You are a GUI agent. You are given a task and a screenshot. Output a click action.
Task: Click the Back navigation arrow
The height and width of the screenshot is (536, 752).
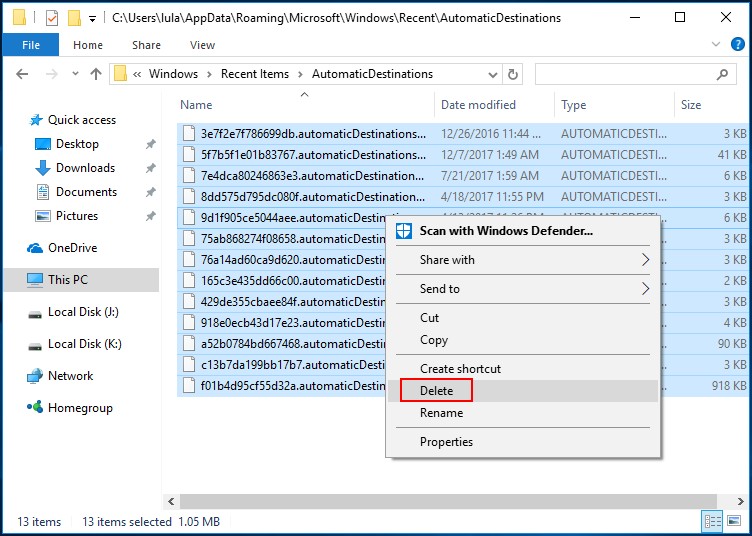[x=22, y=74]
